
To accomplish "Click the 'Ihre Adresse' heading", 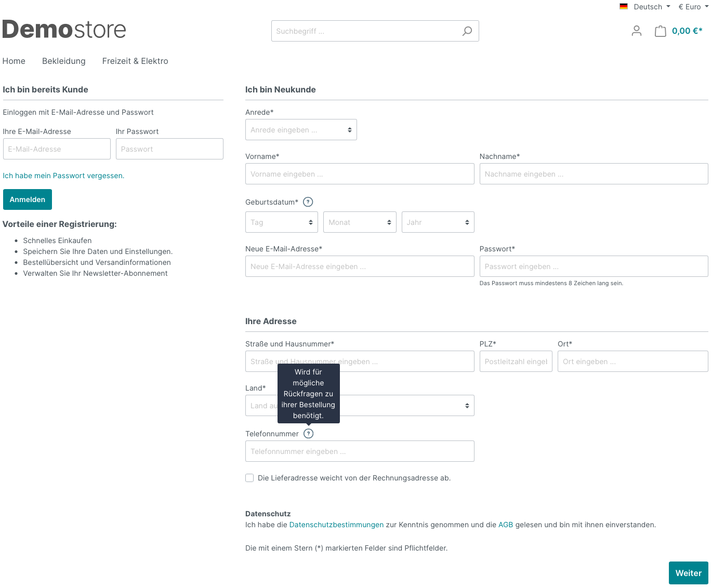I will point(271,322).
